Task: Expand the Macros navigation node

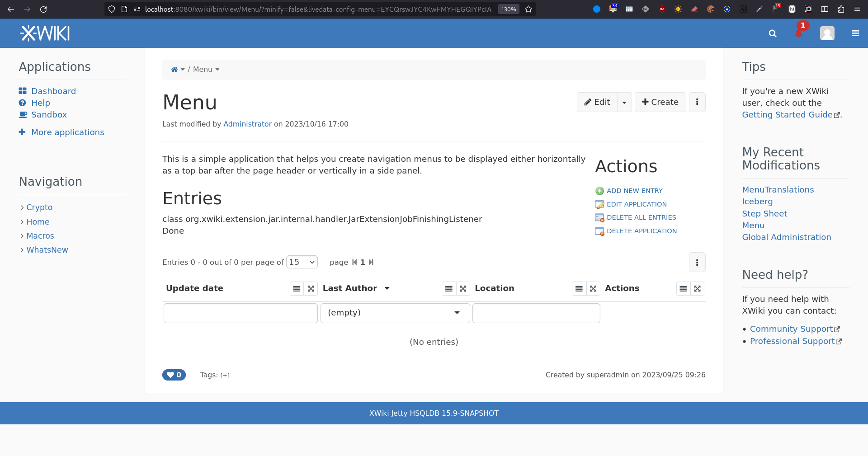Action: point(22,236)
